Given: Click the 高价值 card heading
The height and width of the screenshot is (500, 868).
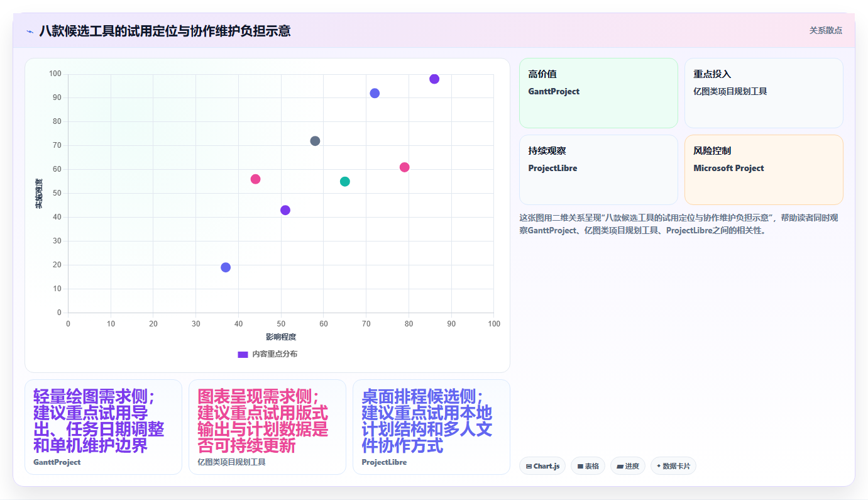Looking at the screenshot, I should tap(542, 74).
